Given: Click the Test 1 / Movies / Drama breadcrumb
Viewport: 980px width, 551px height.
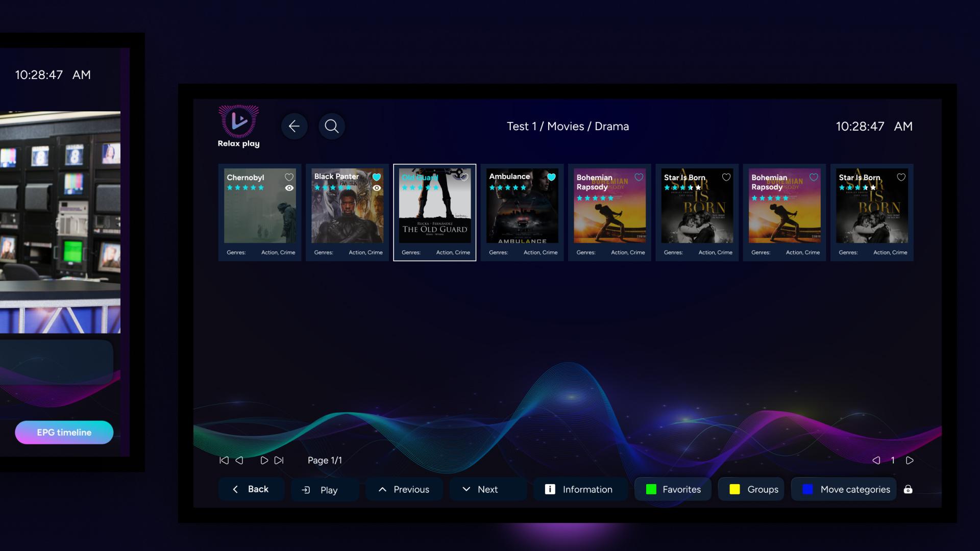Looking at the screenshot, I should pos(568,126).
